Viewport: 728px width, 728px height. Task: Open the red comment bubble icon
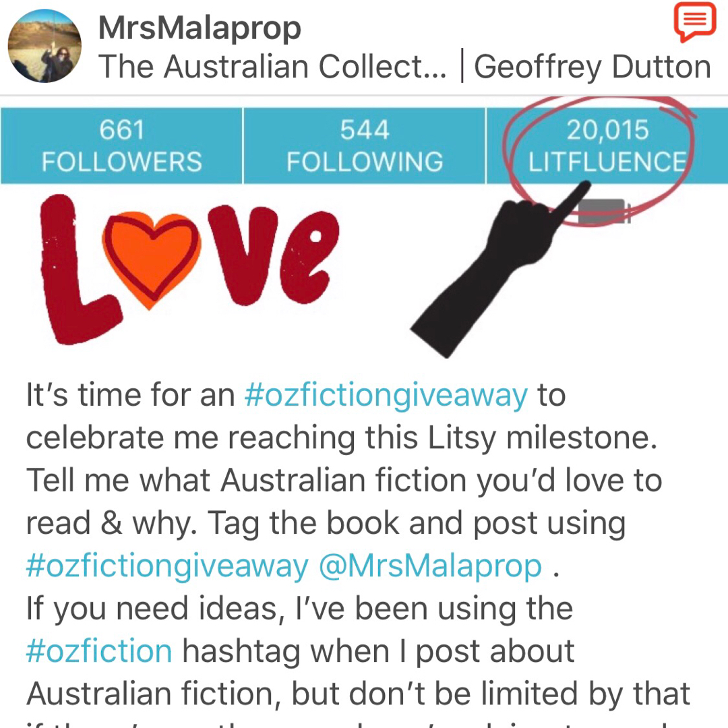(x=694, y=22)
